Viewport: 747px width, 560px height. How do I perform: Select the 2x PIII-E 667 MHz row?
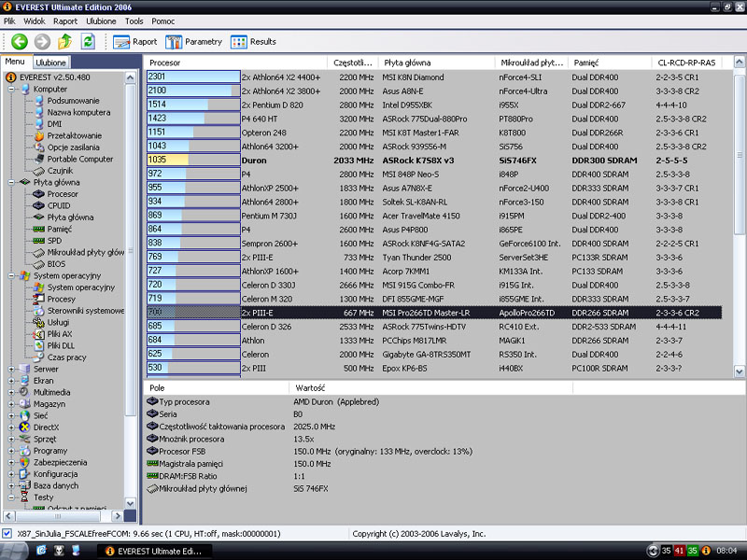pyautogui.click(x=433, y=313)
